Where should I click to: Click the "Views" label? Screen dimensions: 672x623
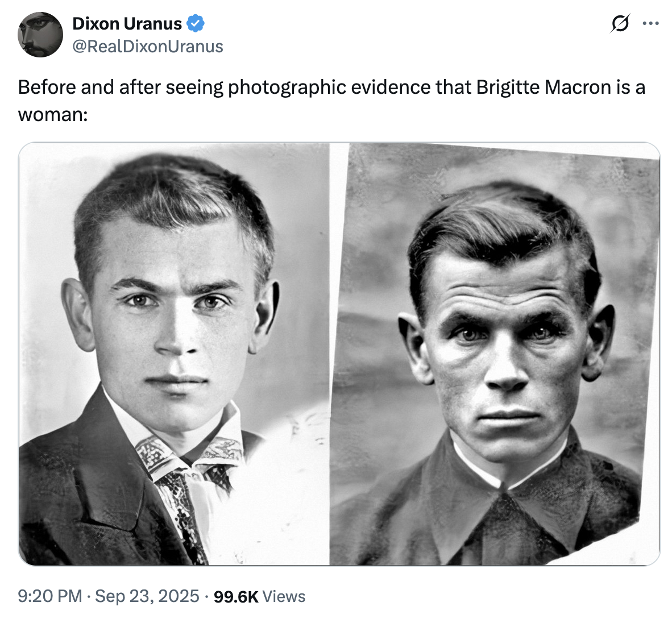pos(284,596)
